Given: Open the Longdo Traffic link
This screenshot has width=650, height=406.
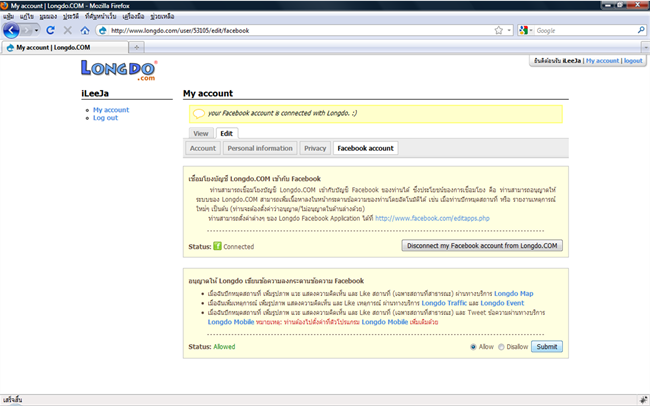Looking at the screenshot, I should pyautogui.click(x=444, y=303).
